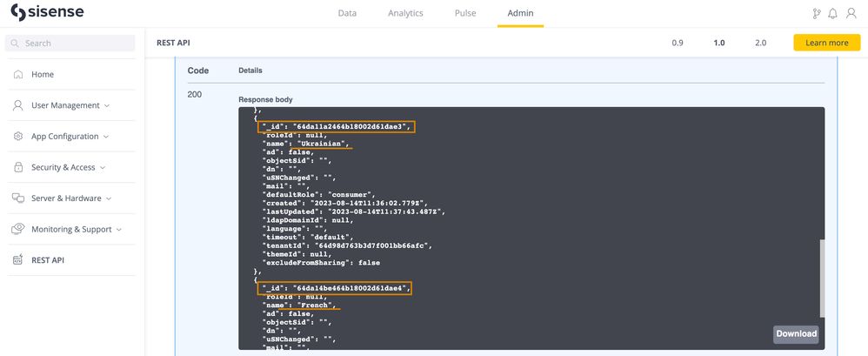Image resolution: width=868 pixels, height=356 pixels.
Task: Open the user profile icon
Action: [x=851, y=14]
